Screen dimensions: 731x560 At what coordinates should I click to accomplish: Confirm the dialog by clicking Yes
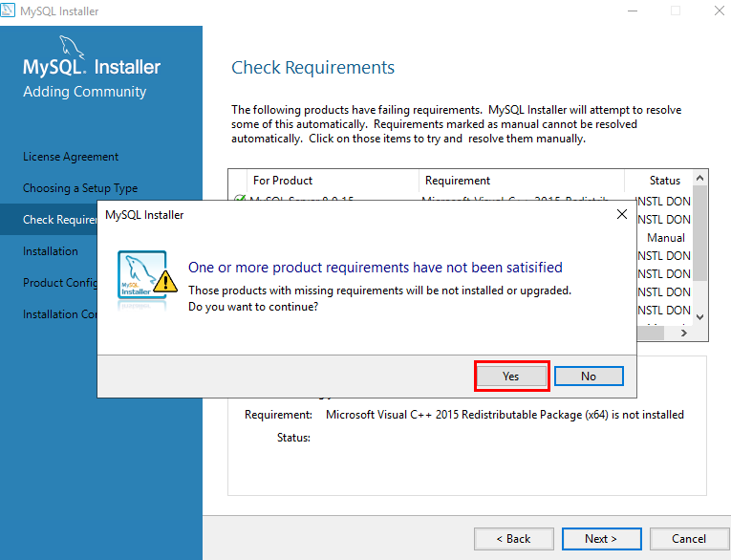tap(511, 377)
